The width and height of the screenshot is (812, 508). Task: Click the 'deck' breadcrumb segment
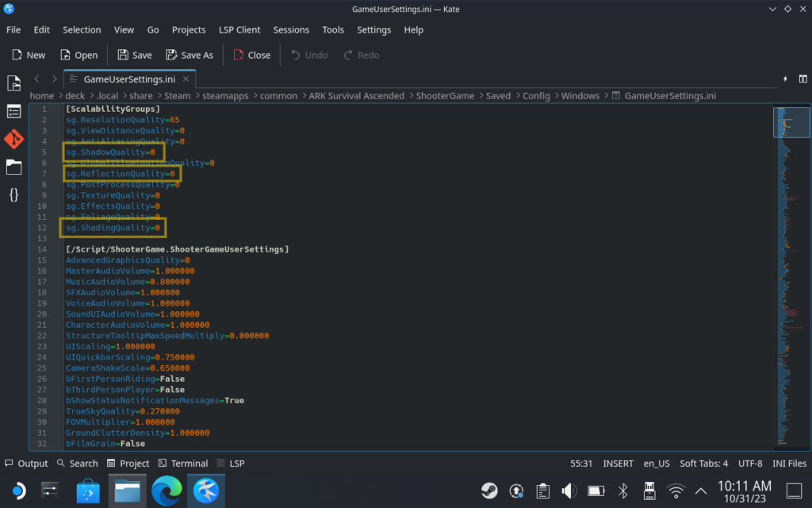pos(75,96)
